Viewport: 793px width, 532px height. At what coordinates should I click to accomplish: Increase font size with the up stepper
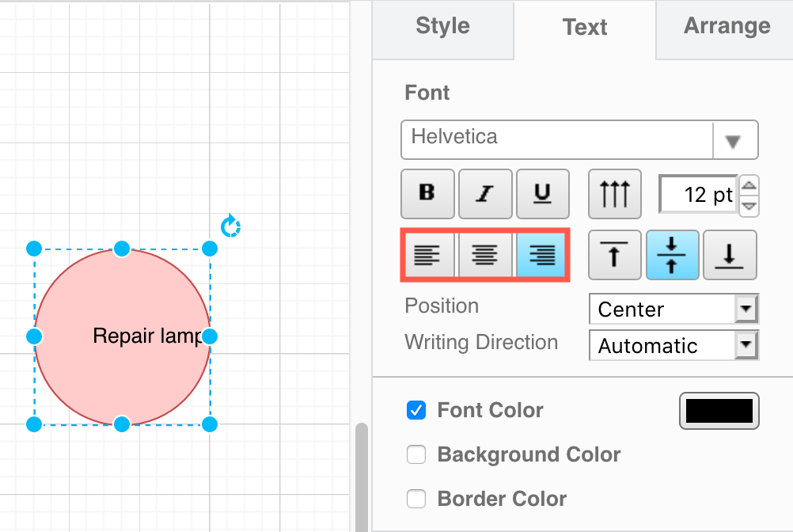pyautogui.click(x=749, y=185)
